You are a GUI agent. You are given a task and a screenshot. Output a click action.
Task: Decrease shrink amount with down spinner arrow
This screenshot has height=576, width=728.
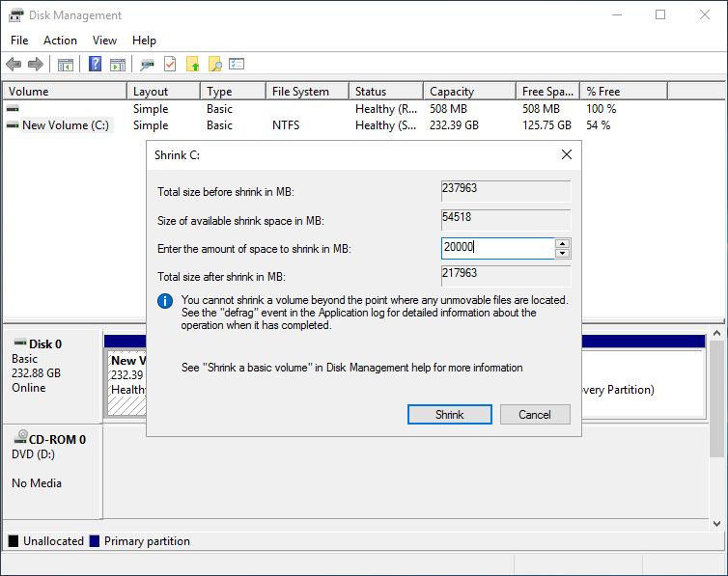(x=562, y=253)
